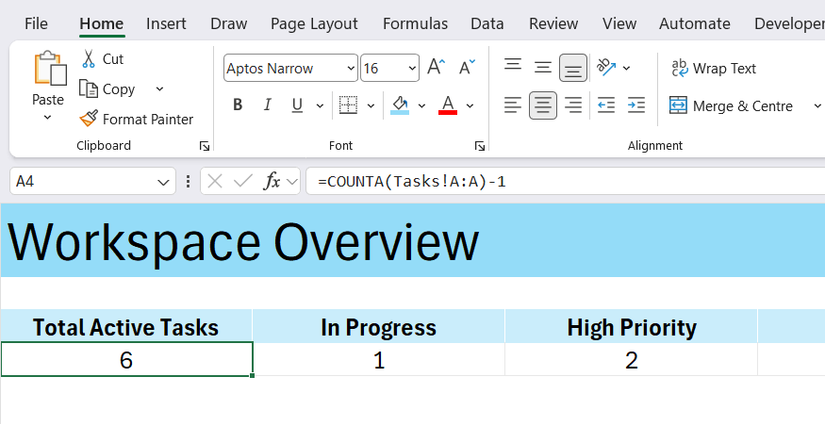
Task: Click formula bar options dots
Action: 188,181
